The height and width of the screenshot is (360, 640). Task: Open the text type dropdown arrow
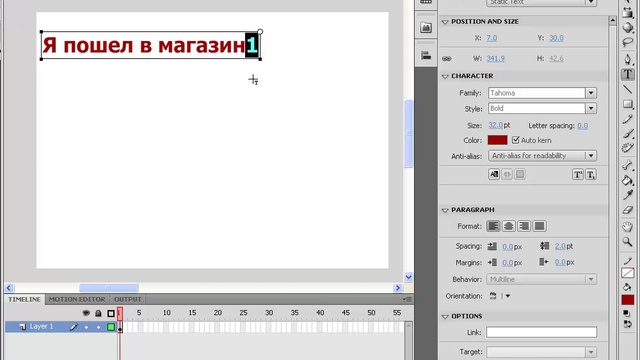pos(591,2)
